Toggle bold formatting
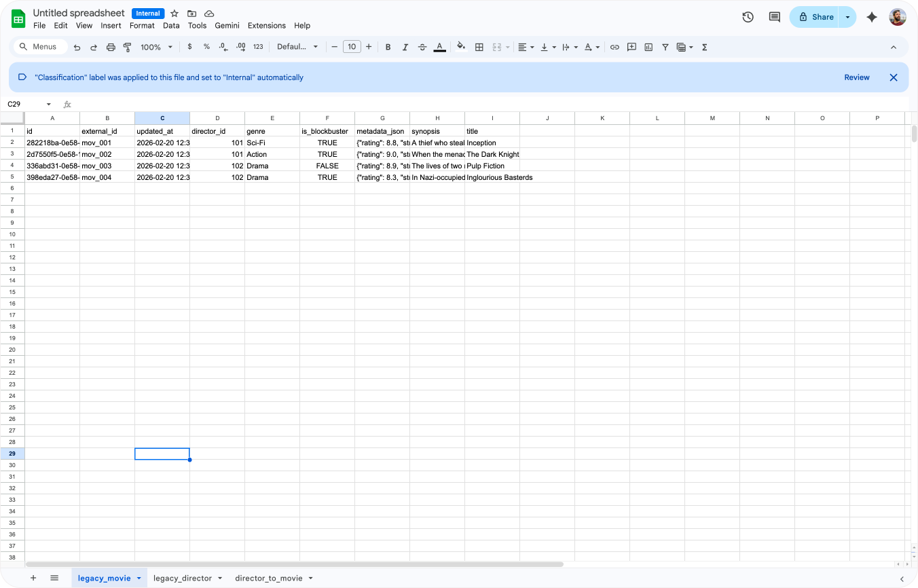918x588 pixels. click(x=388, y=47)
